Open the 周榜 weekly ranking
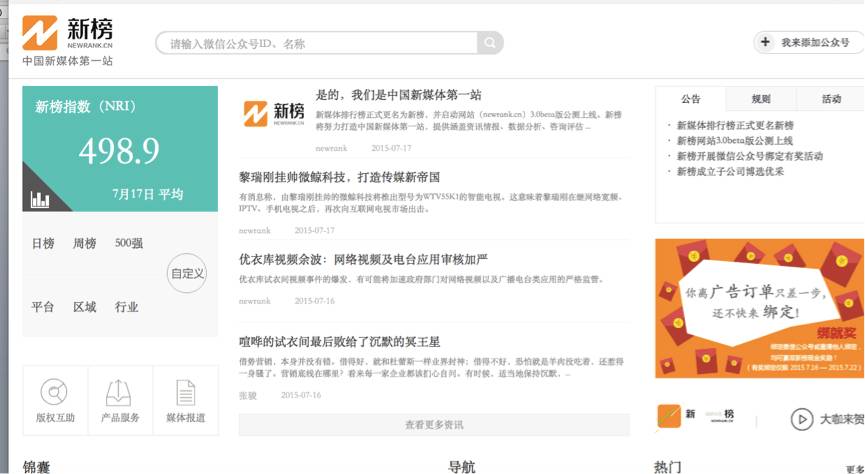The height and width of the screenshot is (474, 865). coord(84,243)
